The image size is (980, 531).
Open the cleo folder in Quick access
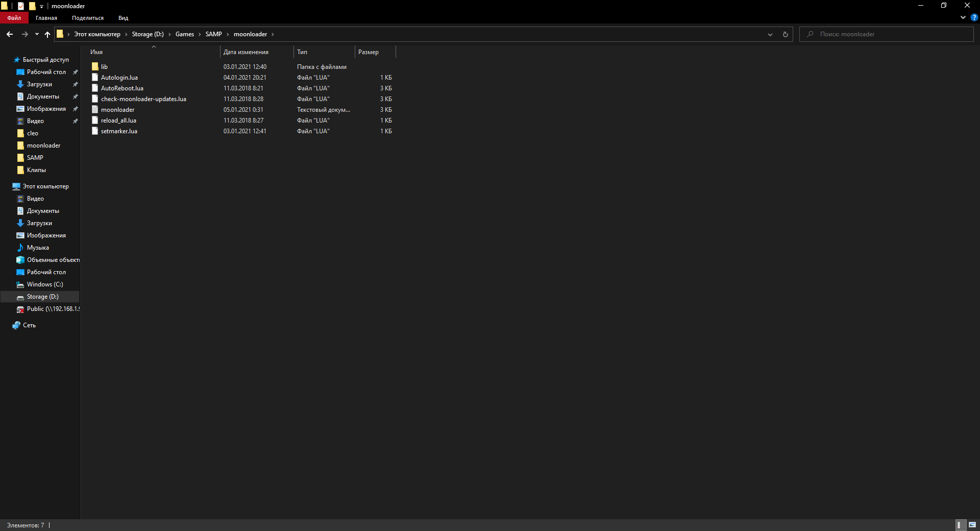(x=33, y=133)
